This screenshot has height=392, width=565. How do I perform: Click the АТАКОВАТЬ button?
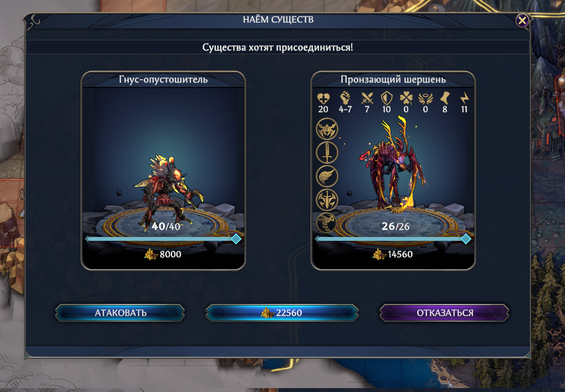(120, 313)
